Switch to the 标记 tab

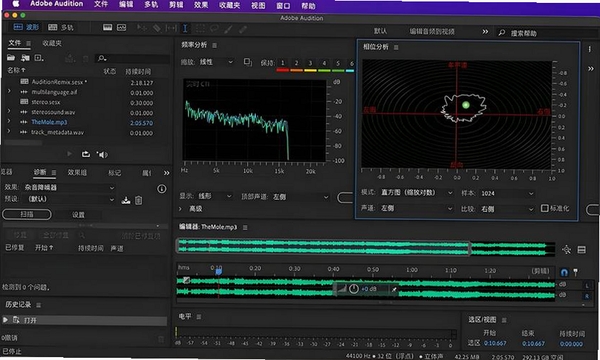[114, 173]
